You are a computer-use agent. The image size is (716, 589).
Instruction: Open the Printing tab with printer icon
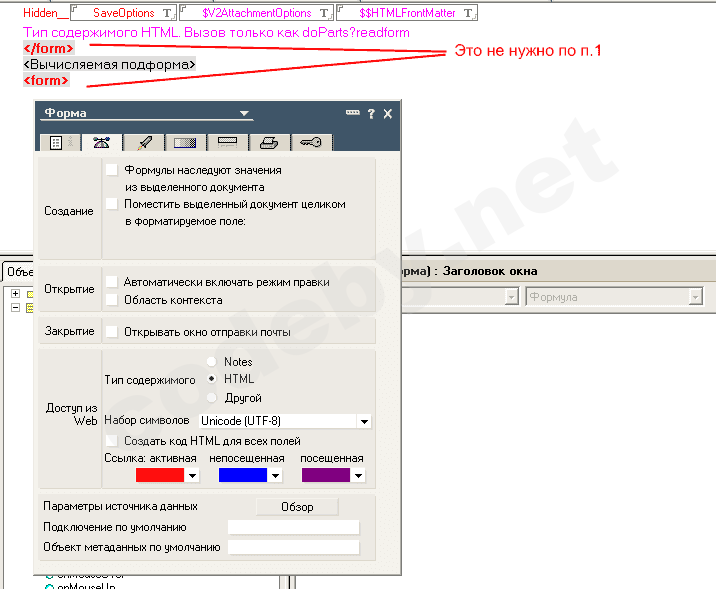pyautogui.click(x=268, y=143)
